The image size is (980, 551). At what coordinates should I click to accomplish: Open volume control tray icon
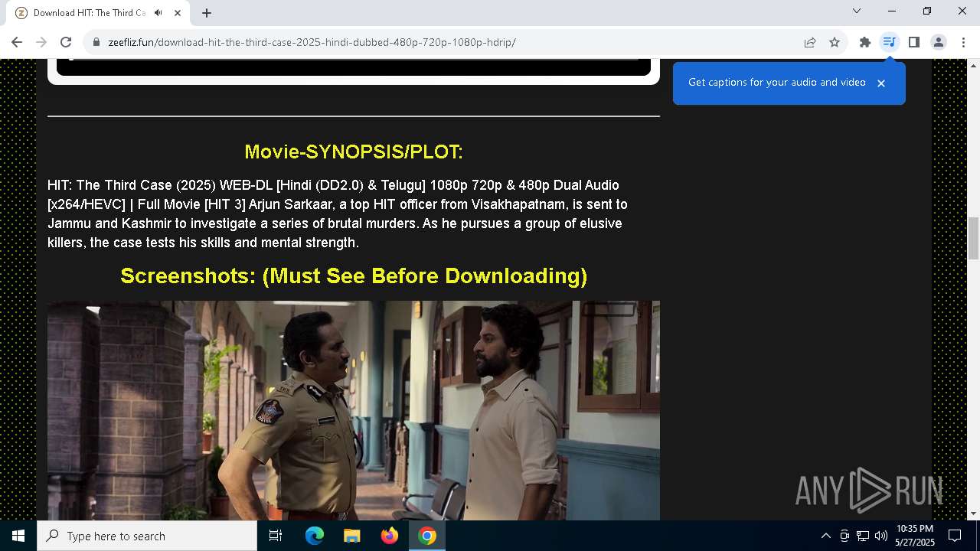click(881, 536)
